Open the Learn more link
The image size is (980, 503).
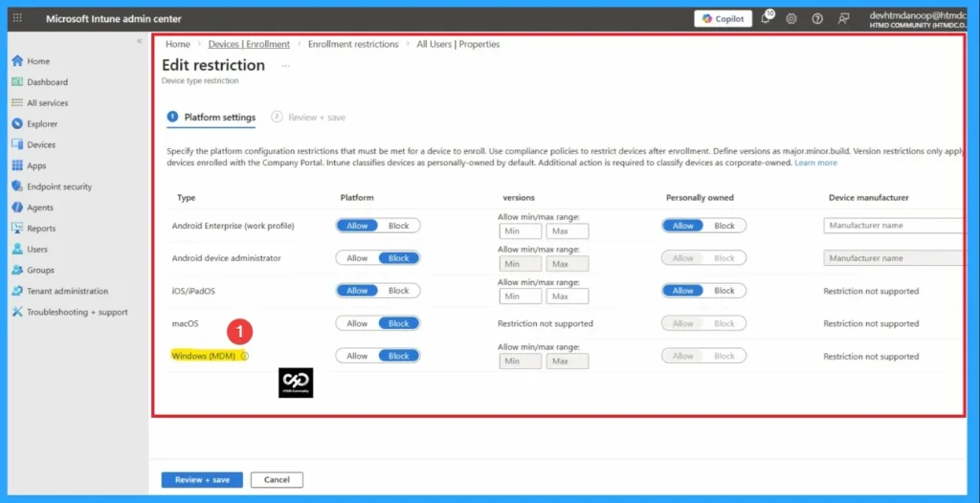click(x=815, y=163)
